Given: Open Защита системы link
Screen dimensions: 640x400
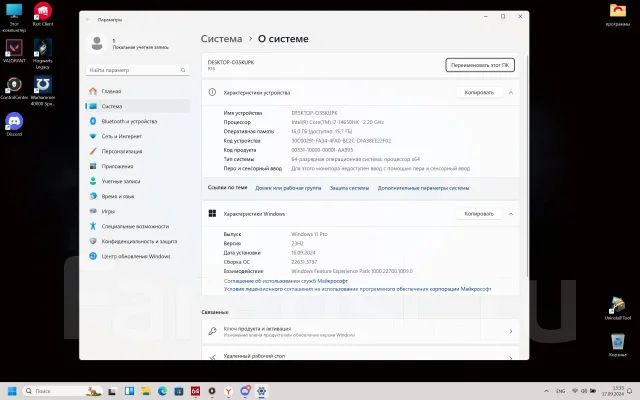Looking at the screenshot, I should pyautogui.click(x=349, y=188).
